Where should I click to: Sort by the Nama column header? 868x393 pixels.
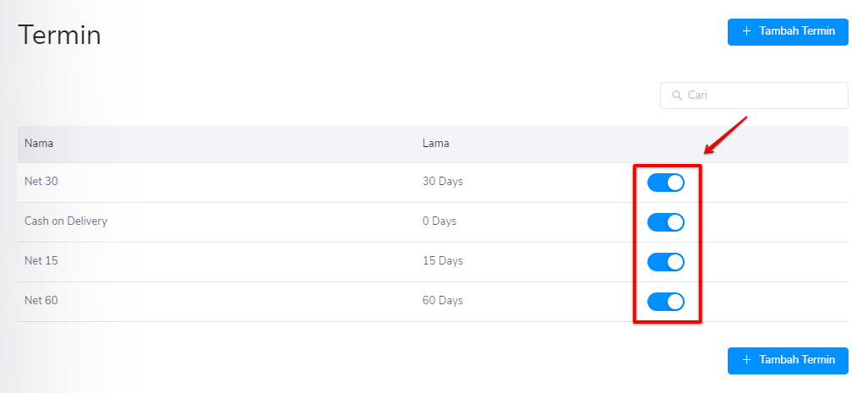click(39, 144)
